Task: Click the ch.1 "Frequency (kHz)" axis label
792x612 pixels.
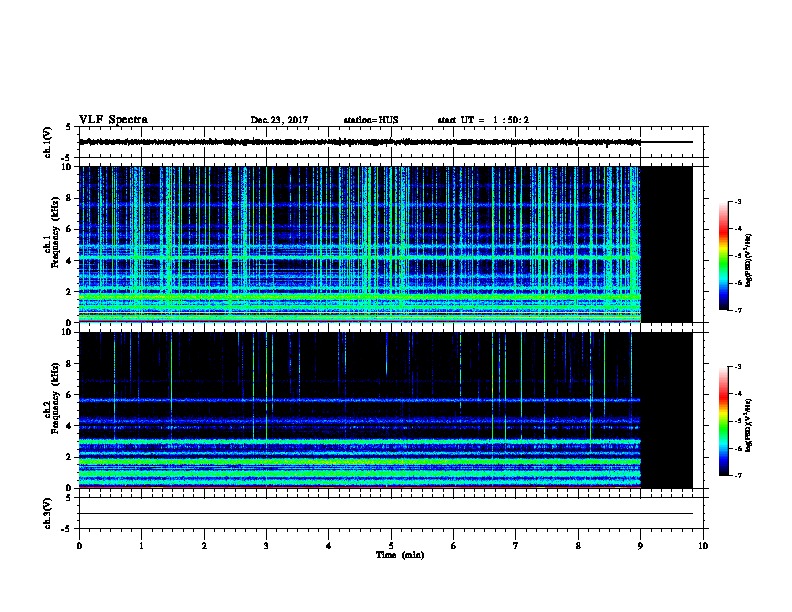Action: 55,232
